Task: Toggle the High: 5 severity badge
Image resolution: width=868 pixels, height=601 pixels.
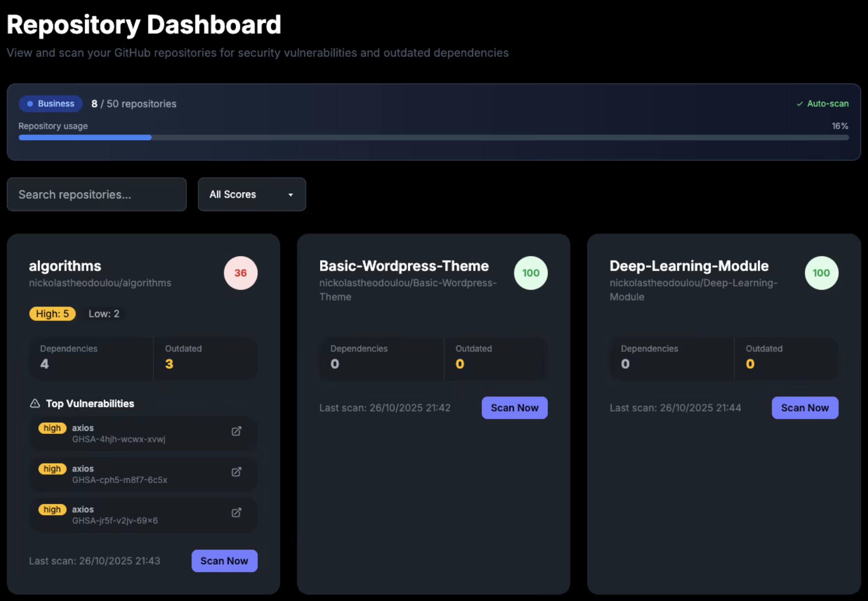Action: [x=52, y=313]
